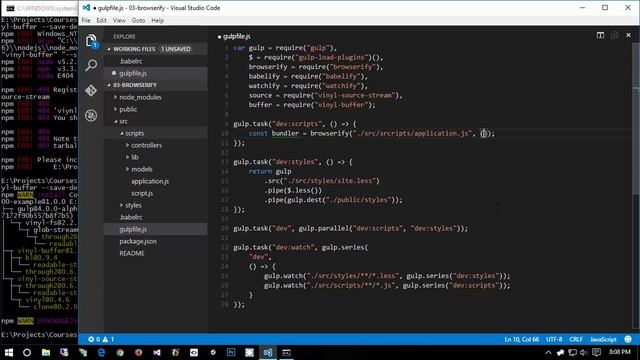Click the "dev:watch" task line in editor
The height and width of the screenshot is (360, 640).
pyautogui.click(x=300, y=247)
